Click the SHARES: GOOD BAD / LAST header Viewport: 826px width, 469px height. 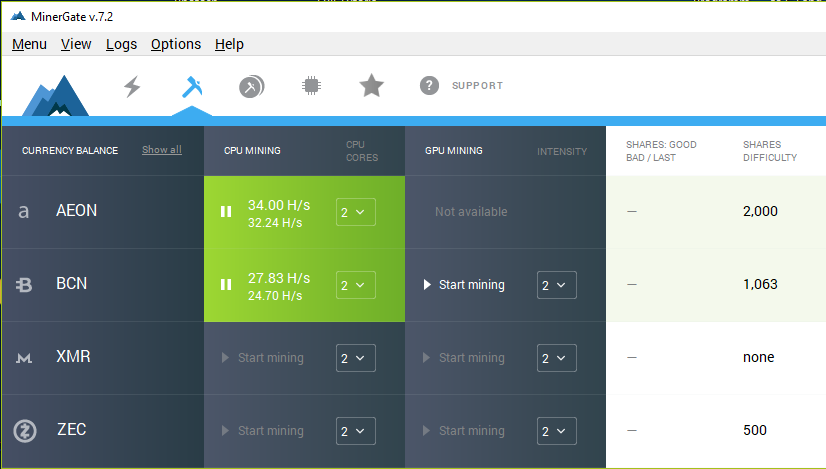[661, 151]
